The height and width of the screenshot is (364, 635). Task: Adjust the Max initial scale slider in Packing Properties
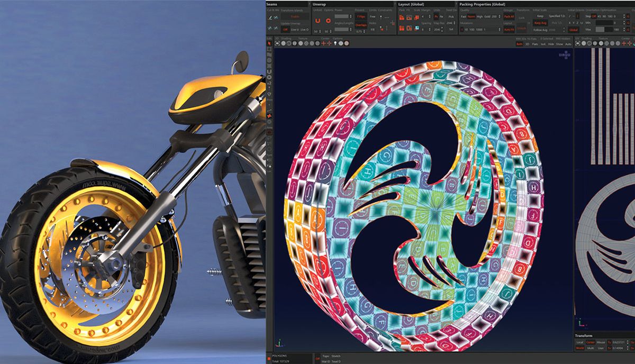[x=602, y=29]
